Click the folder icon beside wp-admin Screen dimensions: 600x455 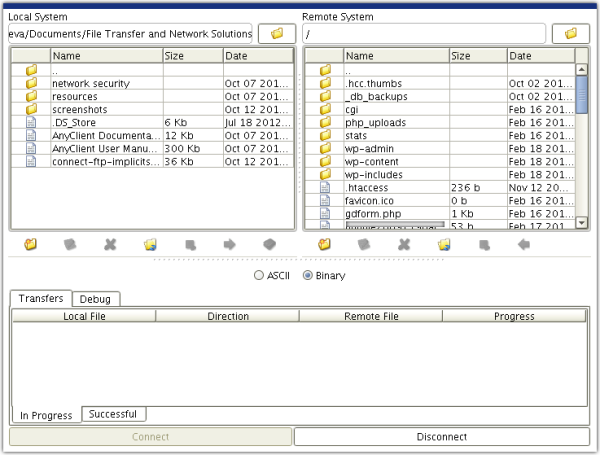(x=325, y=148)
